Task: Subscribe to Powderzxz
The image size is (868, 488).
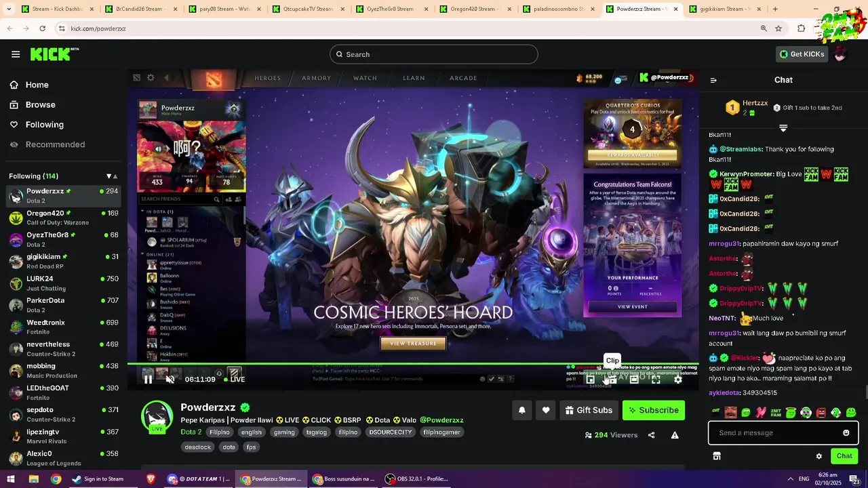Action: [x=654, y=410]
